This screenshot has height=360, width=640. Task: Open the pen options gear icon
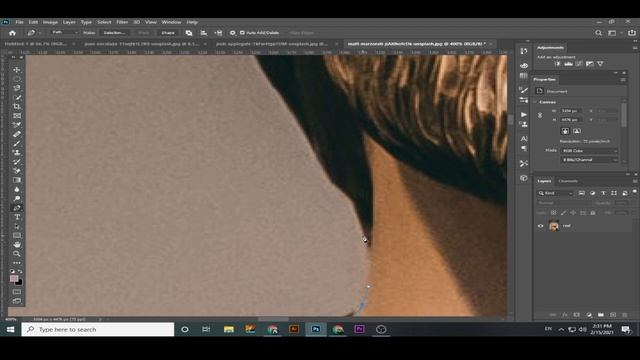(232, 33)
